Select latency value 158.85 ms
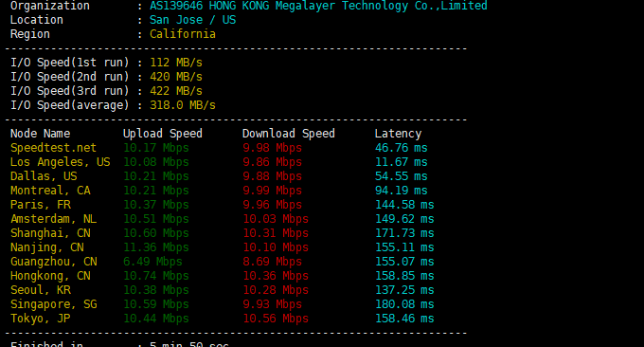This screenshot has height=347, width=644. pyautogui.click(x=404, y=276)
